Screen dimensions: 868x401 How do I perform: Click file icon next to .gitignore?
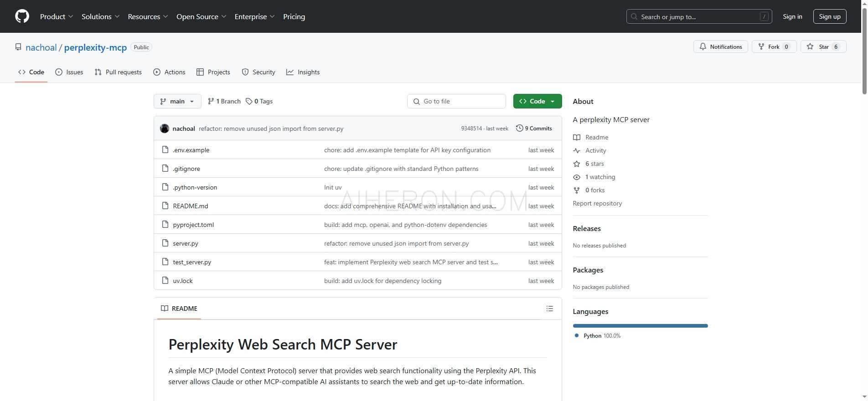point(165,168)
